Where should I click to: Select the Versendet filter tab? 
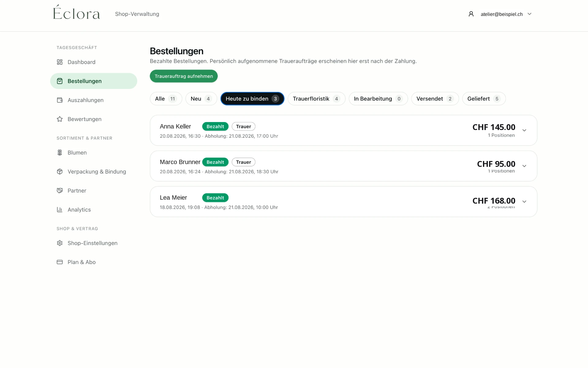click(x=435, y=99)
